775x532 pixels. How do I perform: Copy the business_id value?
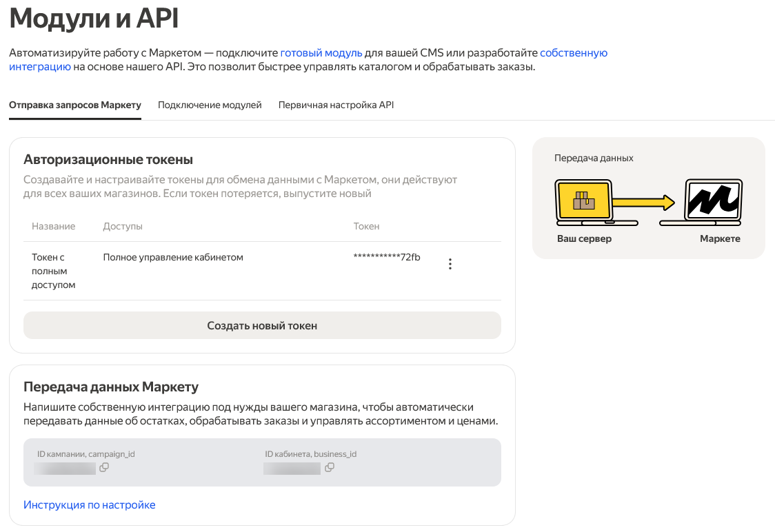point(330,467)
